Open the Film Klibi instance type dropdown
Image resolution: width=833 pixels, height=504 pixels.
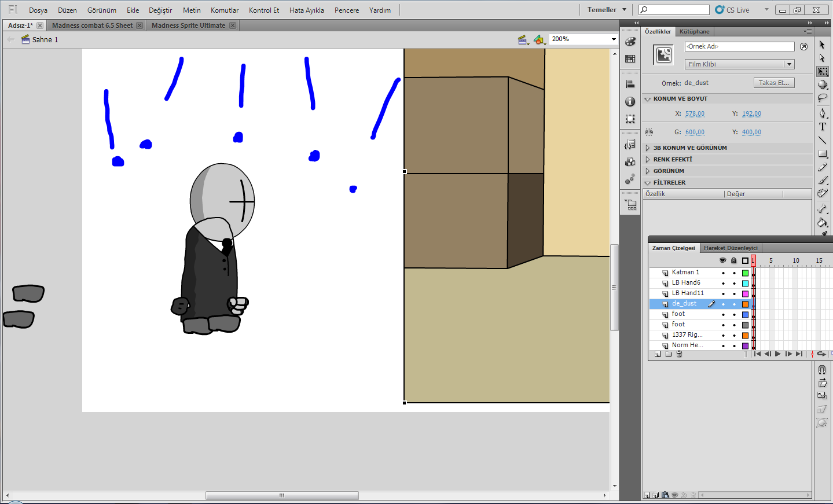pyautogui.click(x=740, y=64)
